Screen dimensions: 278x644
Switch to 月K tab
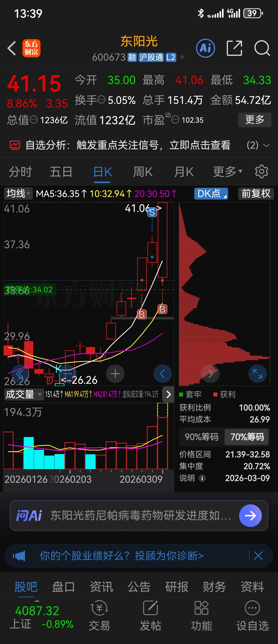coord(184,172)
